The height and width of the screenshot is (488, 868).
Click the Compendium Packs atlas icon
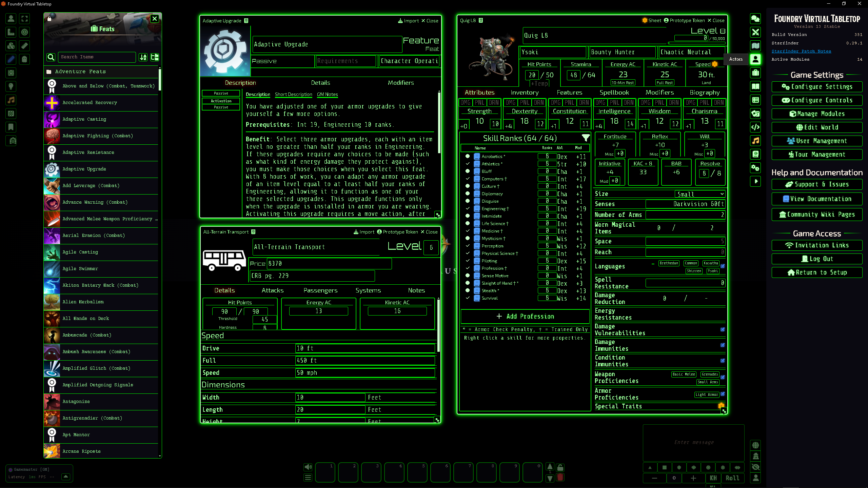tap(755, 154)
